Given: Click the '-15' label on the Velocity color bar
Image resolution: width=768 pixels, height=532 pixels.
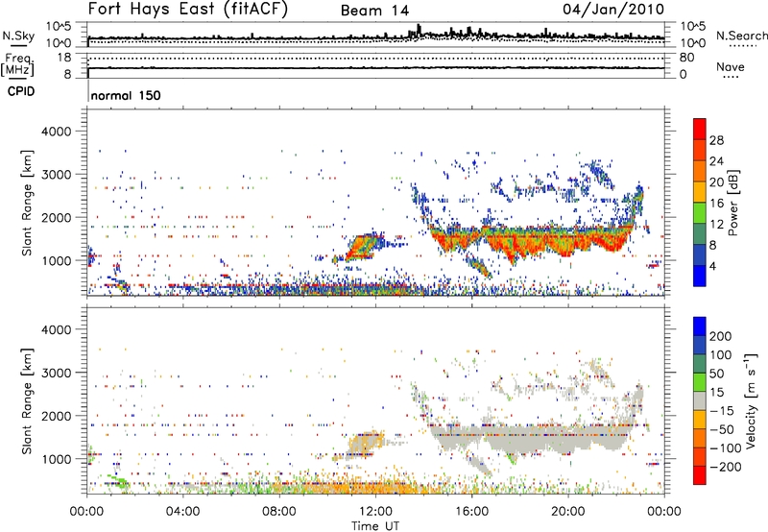Looking at the screenshot, I should [721, 411].
